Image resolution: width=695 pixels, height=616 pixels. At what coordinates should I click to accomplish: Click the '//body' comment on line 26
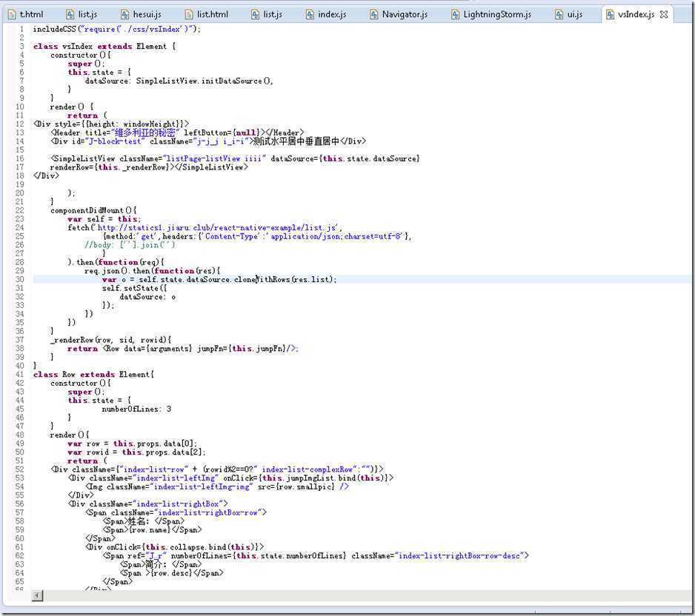(130, 245)
